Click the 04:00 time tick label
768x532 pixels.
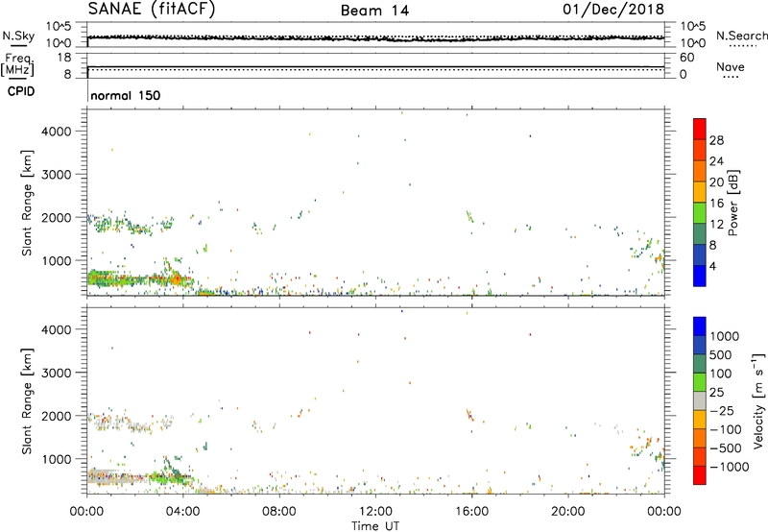pos(182,512)
